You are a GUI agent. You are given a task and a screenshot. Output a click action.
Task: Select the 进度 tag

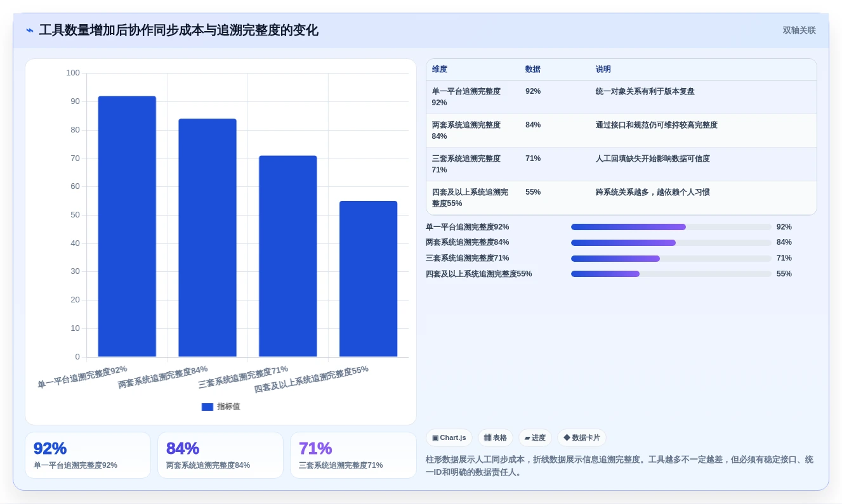535,438
